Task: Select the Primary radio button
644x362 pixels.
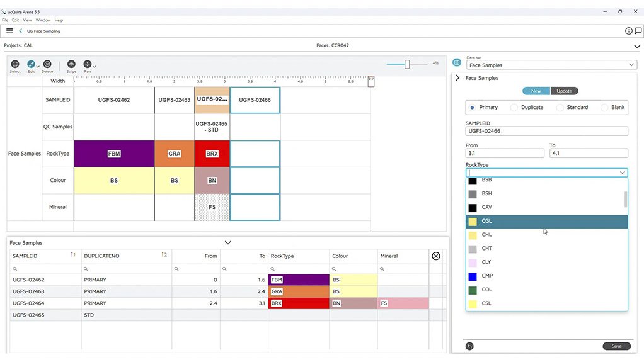Action: 473,108
